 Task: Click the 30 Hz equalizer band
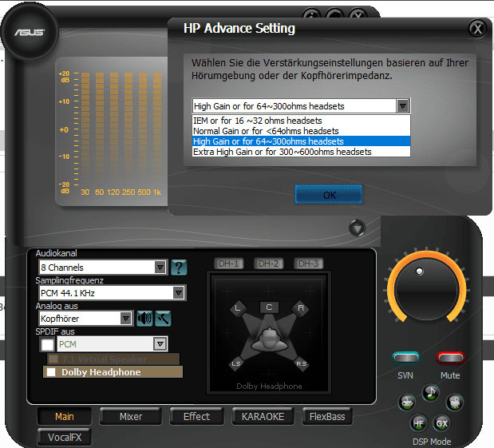tap(85, 126)
